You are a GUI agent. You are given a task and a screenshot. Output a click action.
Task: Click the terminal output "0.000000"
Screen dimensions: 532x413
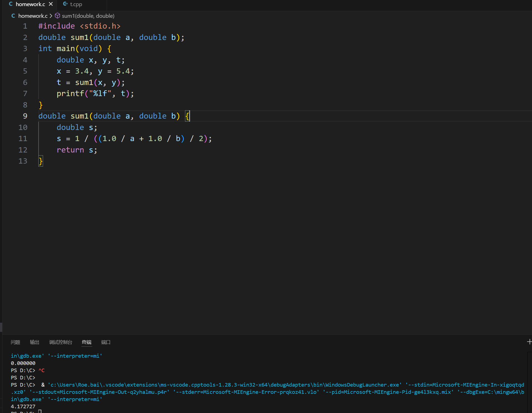click(x=23, y=363)
